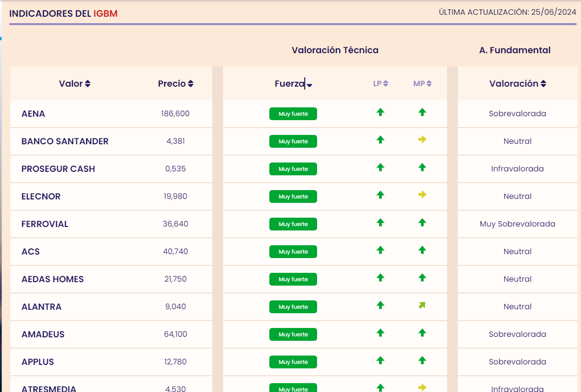This screenshot has width=581, height=392.
Task: Click APPLUS's Muy fuerte badge
Action: coord(293,362)
